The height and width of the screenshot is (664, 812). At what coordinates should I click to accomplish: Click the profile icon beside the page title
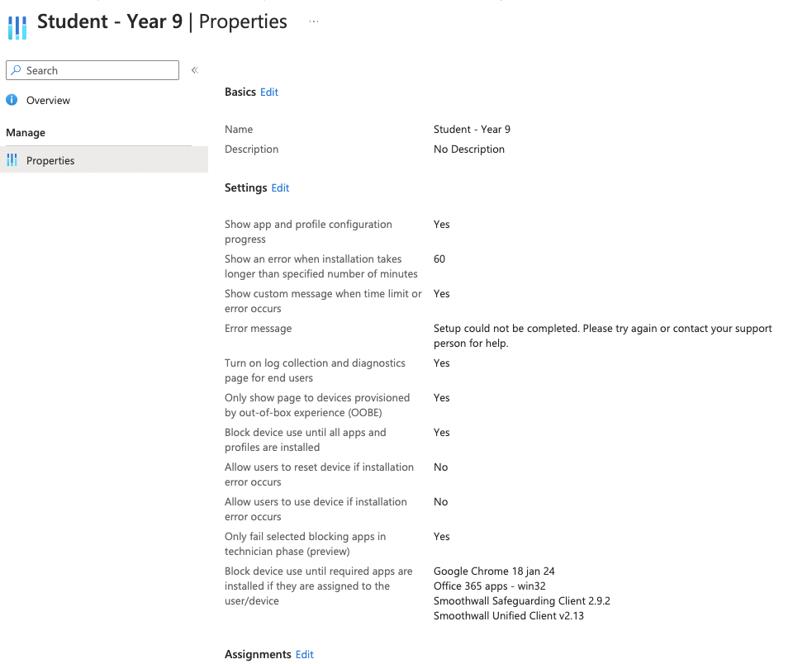click(17, 23)
